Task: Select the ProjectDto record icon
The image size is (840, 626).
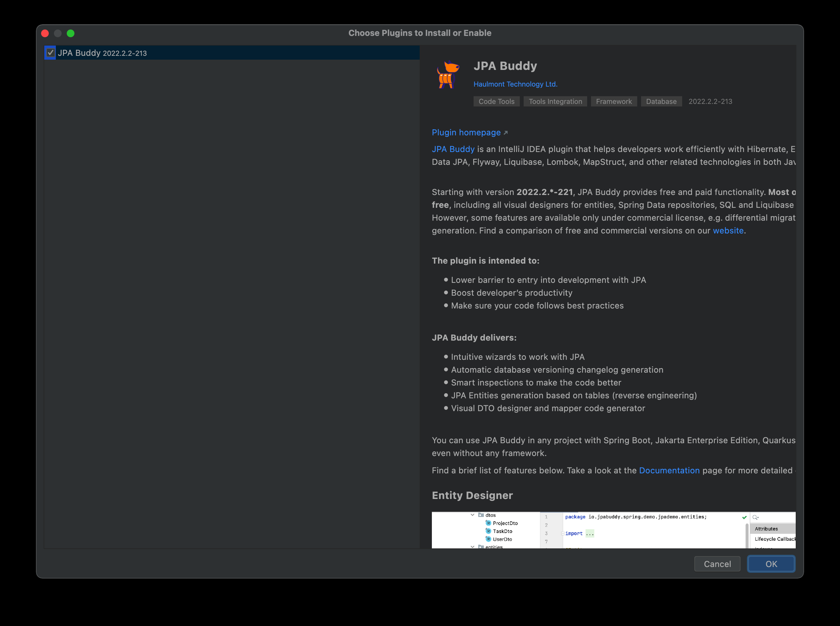Action: (x=489, y=523)
